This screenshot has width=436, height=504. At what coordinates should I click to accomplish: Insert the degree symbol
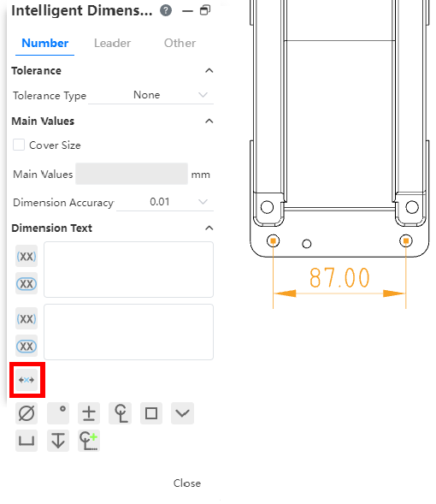[58, 413]
